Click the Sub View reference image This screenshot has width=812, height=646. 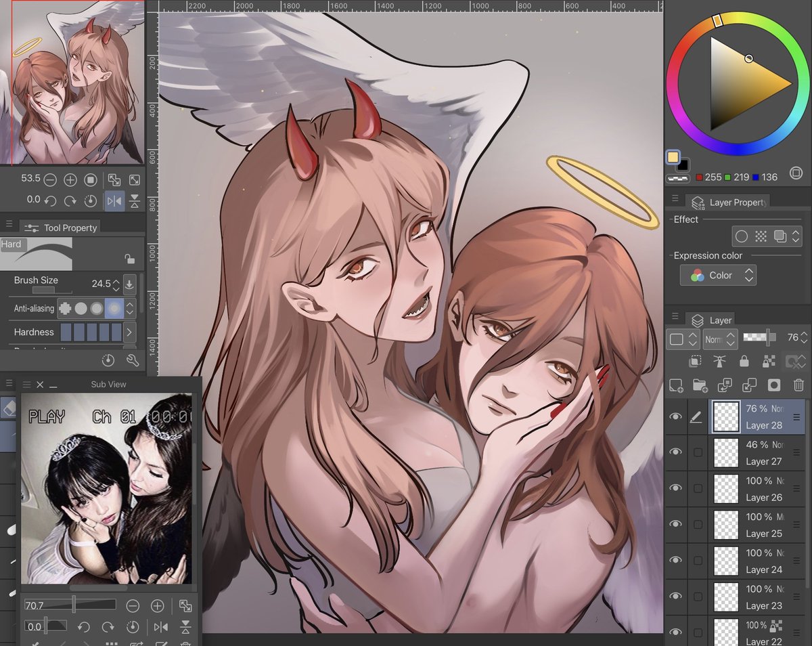(106, 488)
